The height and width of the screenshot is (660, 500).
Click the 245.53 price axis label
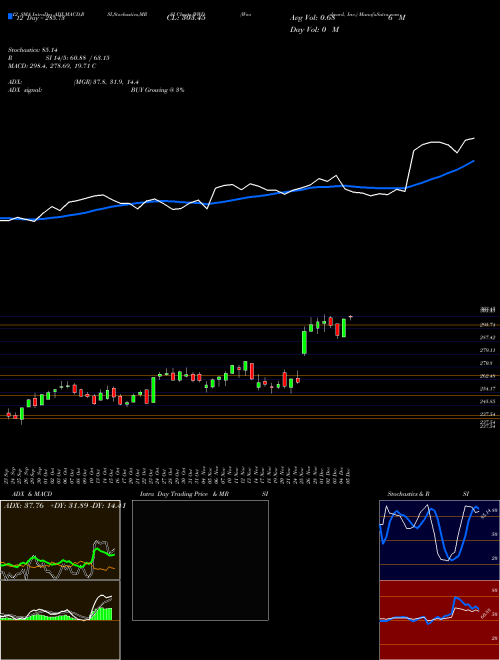(489, 401)
